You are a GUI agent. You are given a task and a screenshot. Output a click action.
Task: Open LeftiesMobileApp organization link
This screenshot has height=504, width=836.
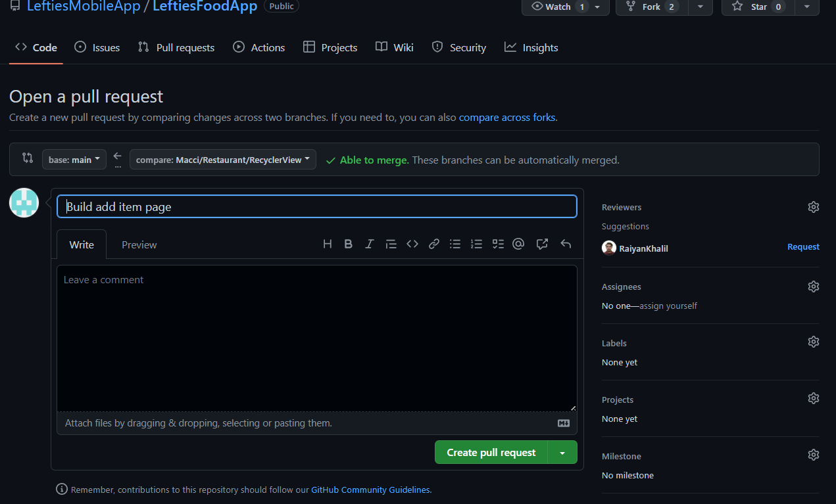[x=84, y=7]
